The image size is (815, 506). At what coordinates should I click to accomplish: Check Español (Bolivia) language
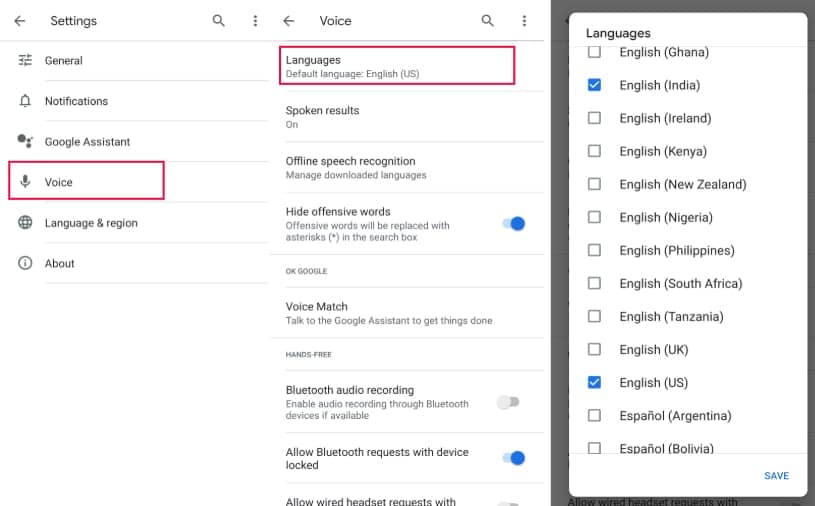point(594,447)
